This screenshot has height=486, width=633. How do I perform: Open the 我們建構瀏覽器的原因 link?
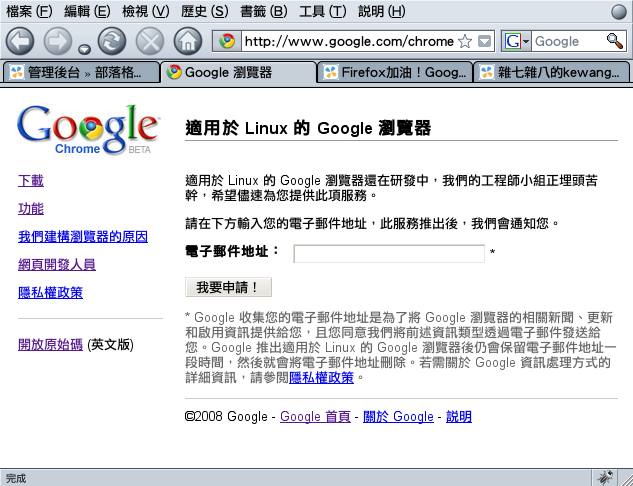coord(83,237)
